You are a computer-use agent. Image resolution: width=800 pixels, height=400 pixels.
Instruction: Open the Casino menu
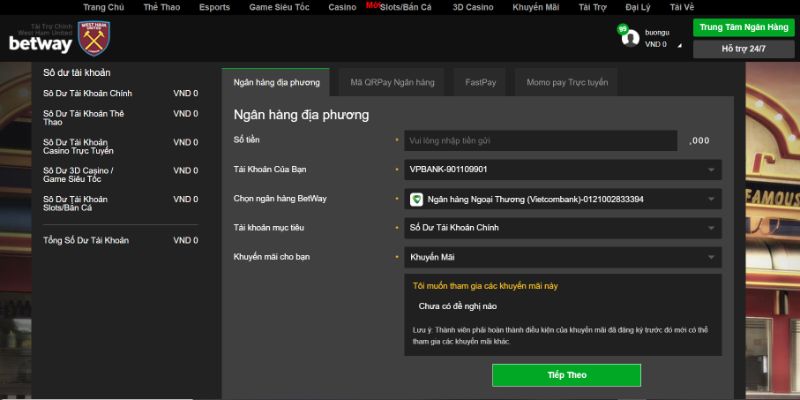click(342, 7)
